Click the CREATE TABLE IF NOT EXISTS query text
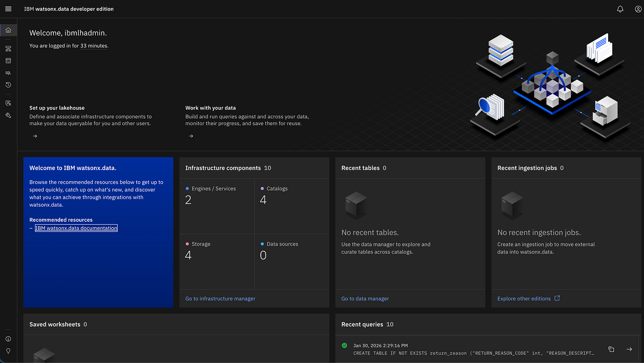The height and width of the screenshot is (363, 644). [x=474, y=353]
